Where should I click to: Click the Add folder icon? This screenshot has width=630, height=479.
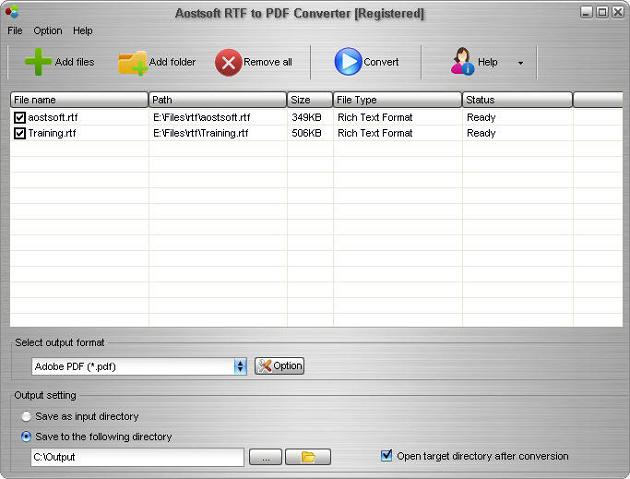(x=133, y=63)
